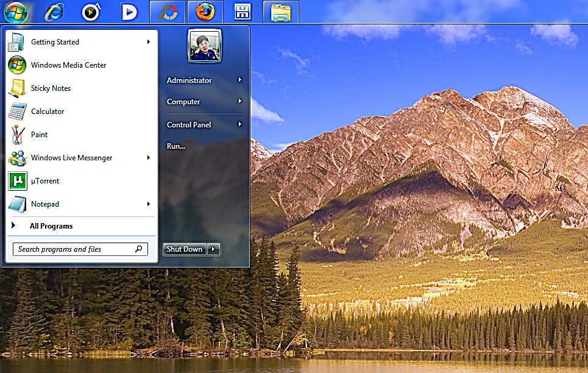Click the Shut Down button
Viewport: 588px width, 373px height.
point(185,249)
